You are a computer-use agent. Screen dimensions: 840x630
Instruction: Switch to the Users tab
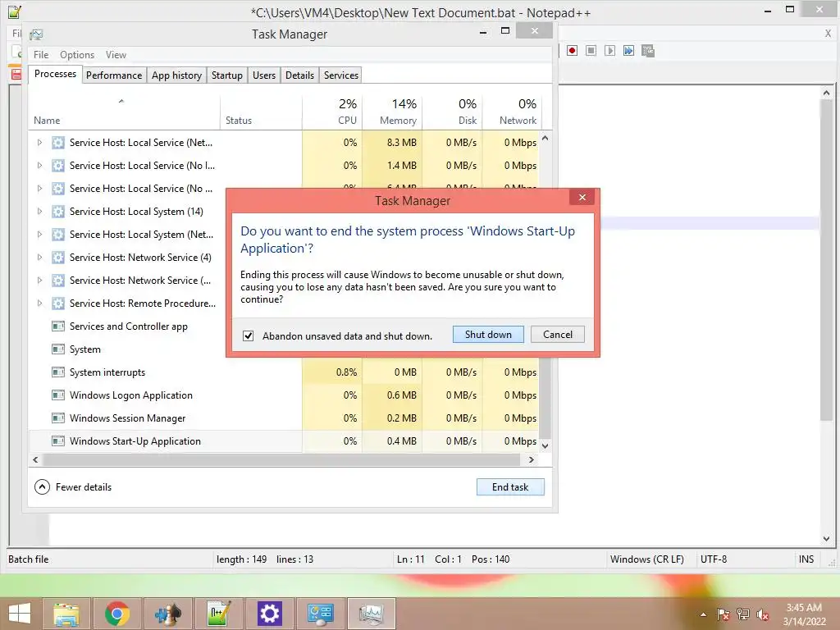264,75
